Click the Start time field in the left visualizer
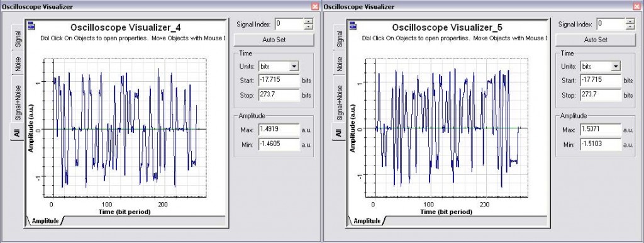The width and height of the screenshot is (644, 243). [279, 80]
